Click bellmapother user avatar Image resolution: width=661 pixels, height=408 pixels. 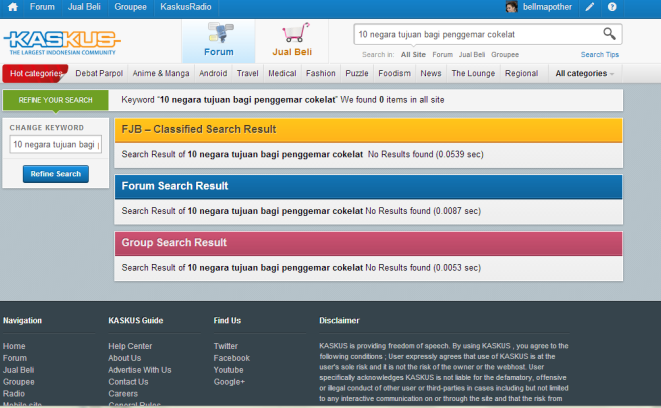pyautogui.click(x=511, y=7)
